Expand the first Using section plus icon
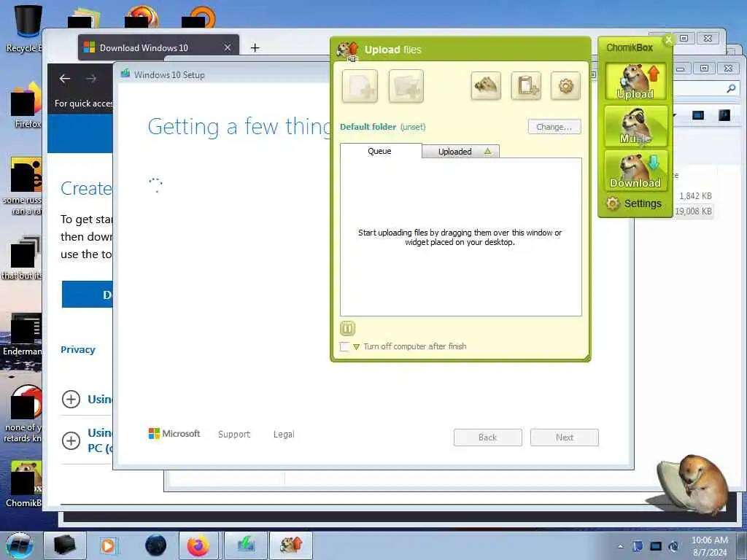This screenshot has width=747, height=560. (71, 399)
